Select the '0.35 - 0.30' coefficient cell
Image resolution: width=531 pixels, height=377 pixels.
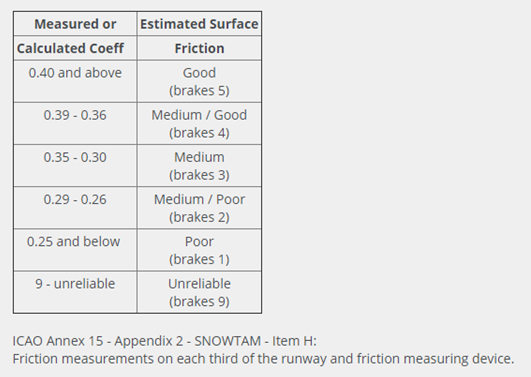point(75,166)
